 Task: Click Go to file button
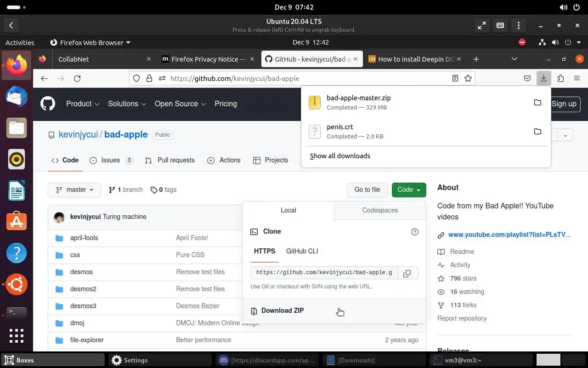point(367,190)
